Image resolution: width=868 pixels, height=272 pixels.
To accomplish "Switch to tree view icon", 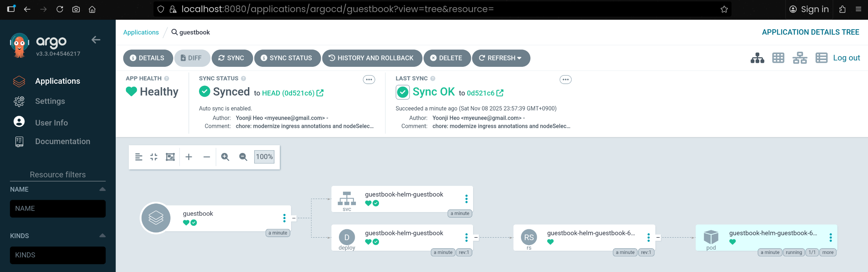I will [757, 58].
